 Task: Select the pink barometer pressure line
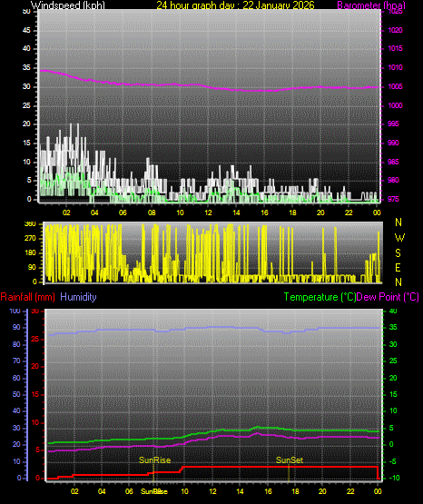coord(209,87)
